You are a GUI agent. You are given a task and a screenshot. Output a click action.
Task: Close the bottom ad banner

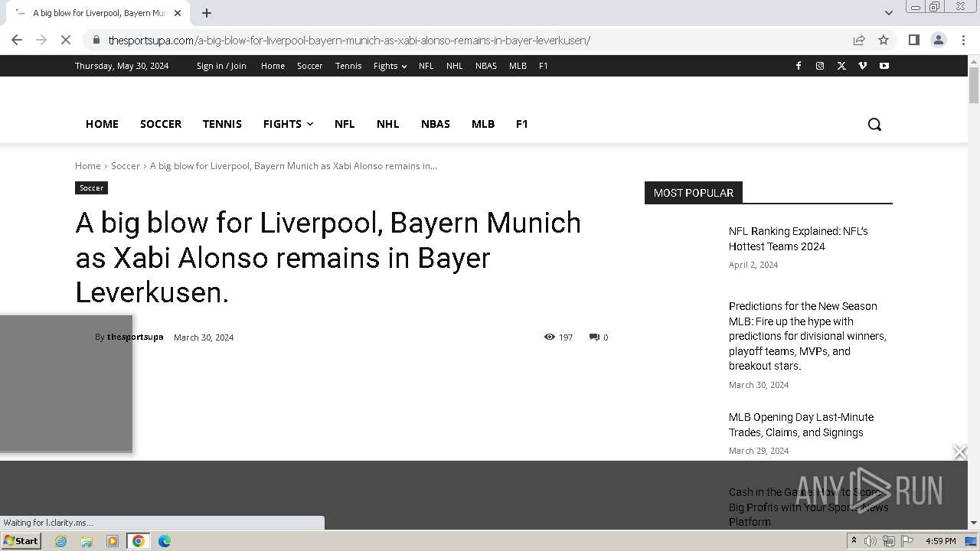point(959,452)
